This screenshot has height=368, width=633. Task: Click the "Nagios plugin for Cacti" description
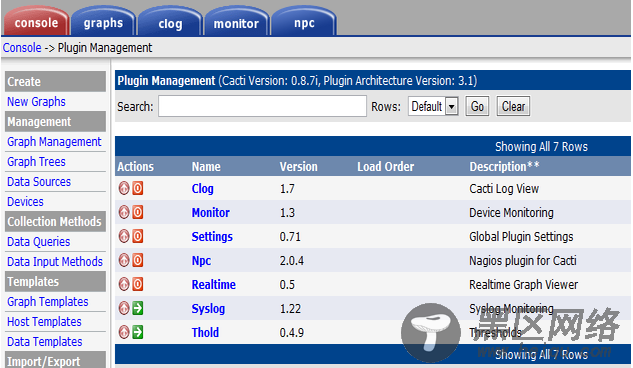pyautogui.click(x=523, y=261)
